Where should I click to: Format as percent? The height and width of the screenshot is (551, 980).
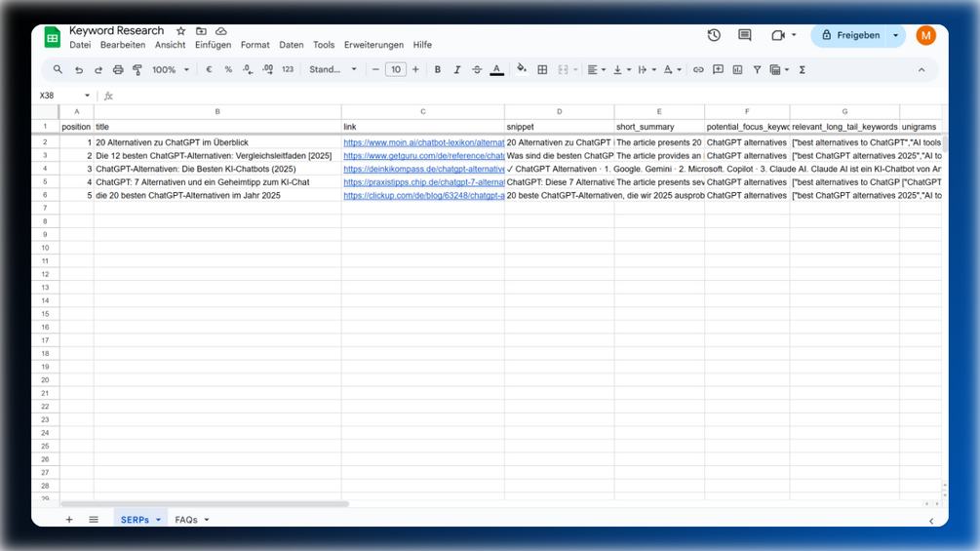[228, 70]
